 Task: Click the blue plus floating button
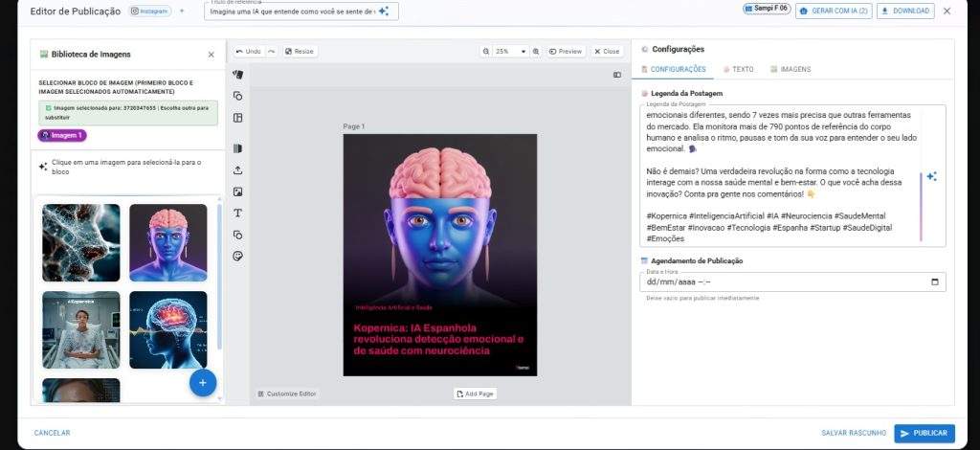coord(202,382)
